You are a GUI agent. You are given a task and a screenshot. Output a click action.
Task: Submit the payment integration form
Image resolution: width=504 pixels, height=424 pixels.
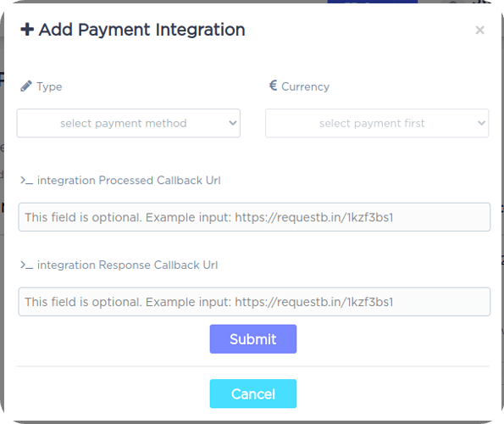click(253, 339)
